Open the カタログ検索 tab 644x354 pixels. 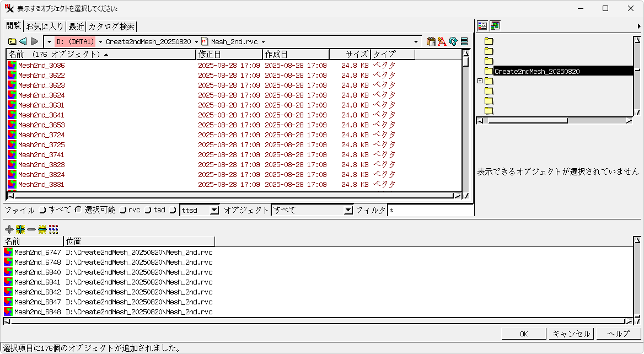coord(111,26)
